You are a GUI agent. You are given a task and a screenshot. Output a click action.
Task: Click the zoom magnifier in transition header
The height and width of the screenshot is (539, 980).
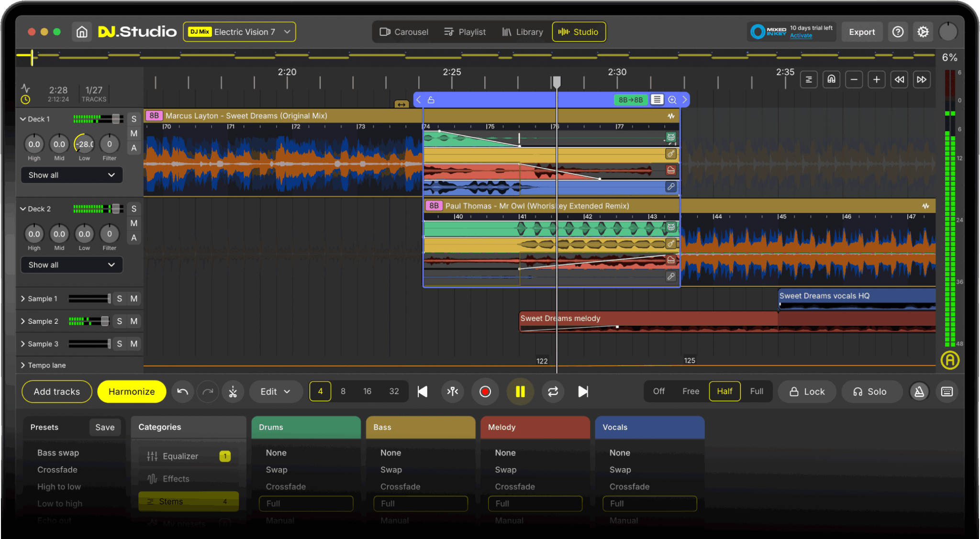(672, 99)
